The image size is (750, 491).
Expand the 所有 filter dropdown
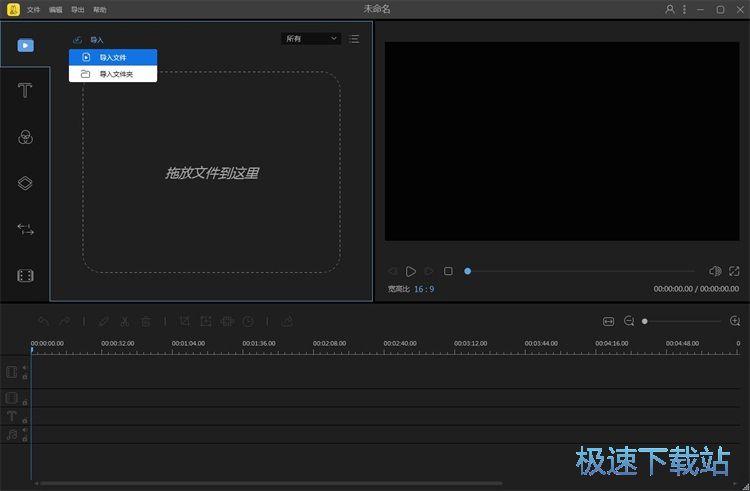pos(311,38)
